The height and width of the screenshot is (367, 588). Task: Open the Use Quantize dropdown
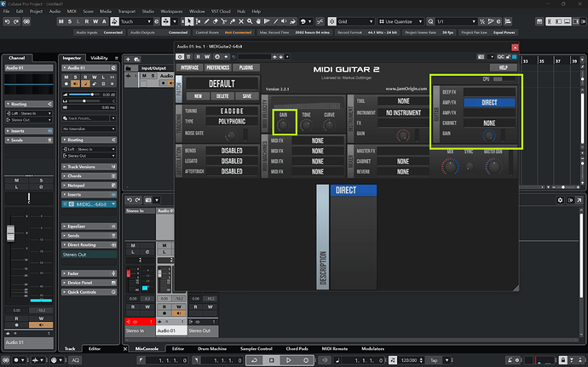[401, 22]
